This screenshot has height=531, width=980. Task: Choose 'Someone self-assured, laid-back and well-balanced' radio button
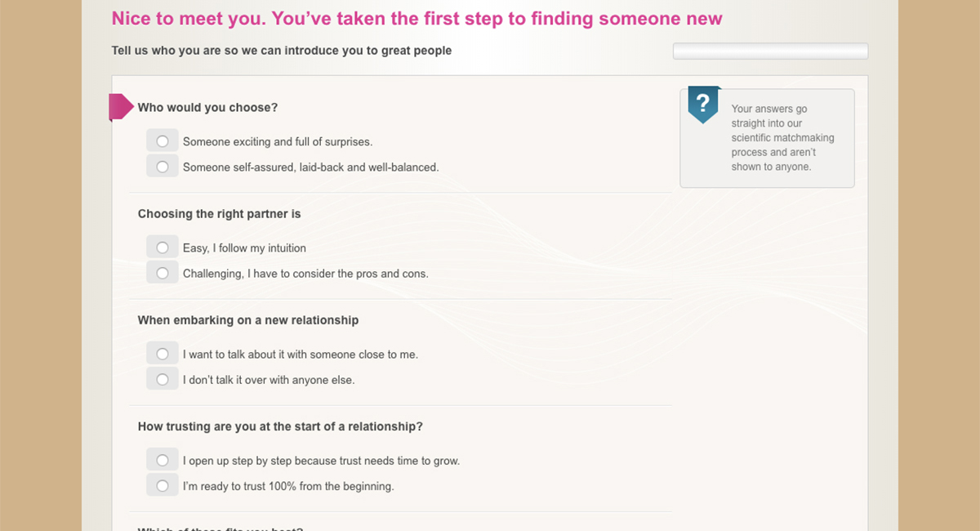click(163, 167)
